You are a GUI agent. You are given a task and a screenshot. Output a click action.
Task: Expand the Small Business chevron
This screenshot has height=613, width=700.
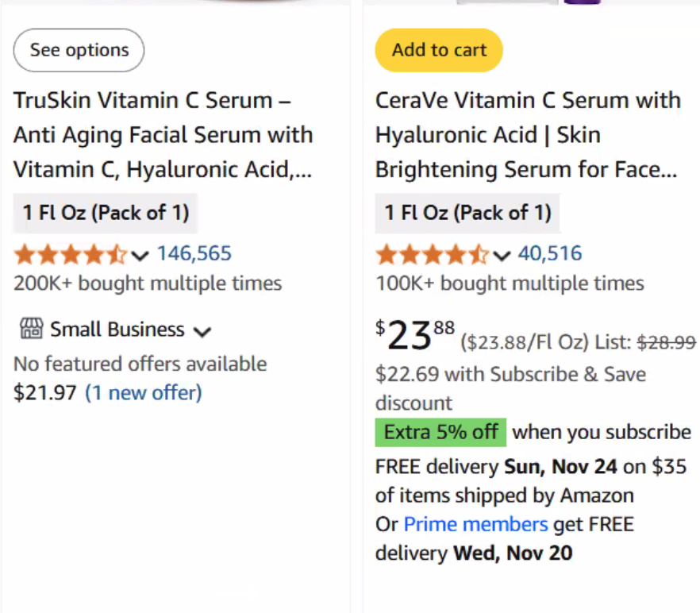pos(202,331)
